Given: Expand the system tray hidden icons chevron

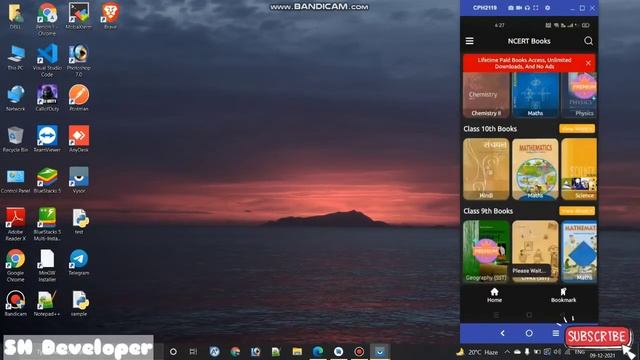Looking at the screenshot, I should 507,351.
